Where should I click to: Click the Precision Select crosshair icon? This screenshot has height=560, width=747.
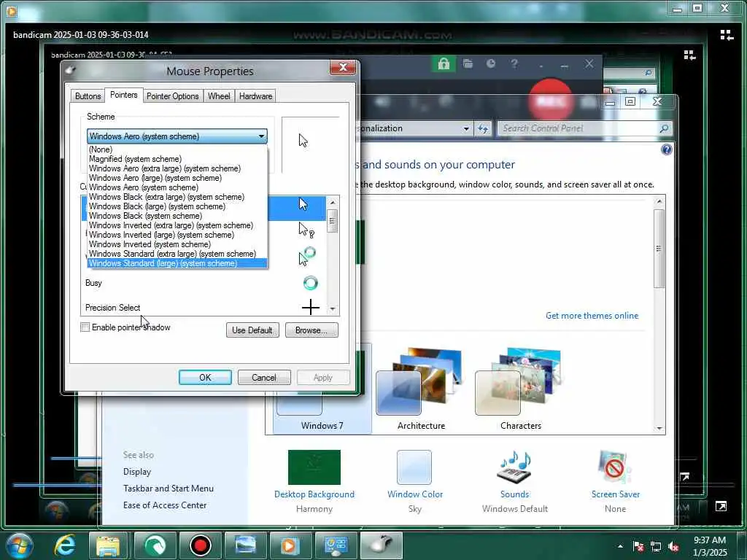click(x=311, y=307)
